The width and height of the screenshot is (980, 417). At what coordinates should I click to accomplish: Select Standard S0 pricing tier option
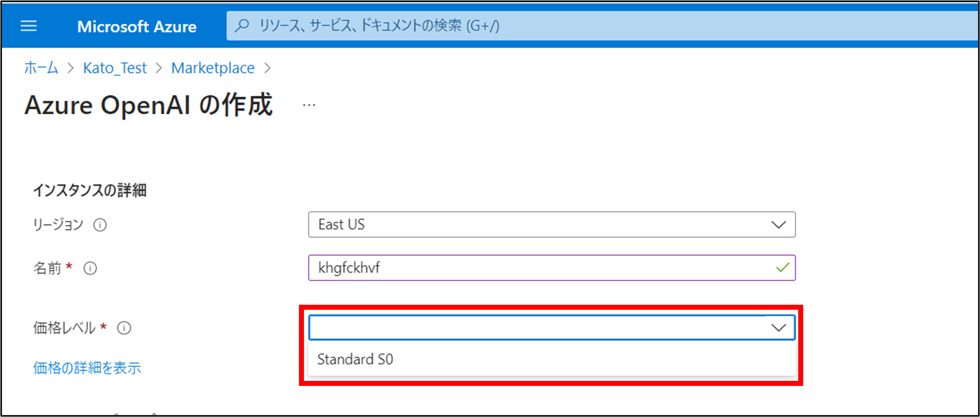point(355,359)
